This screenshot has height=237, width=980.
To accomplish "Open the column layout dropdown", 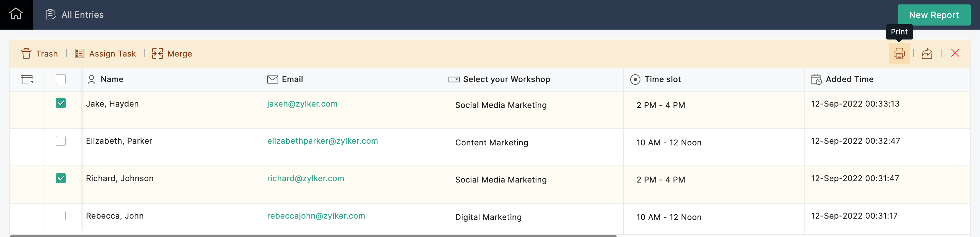I will (27, 79).
